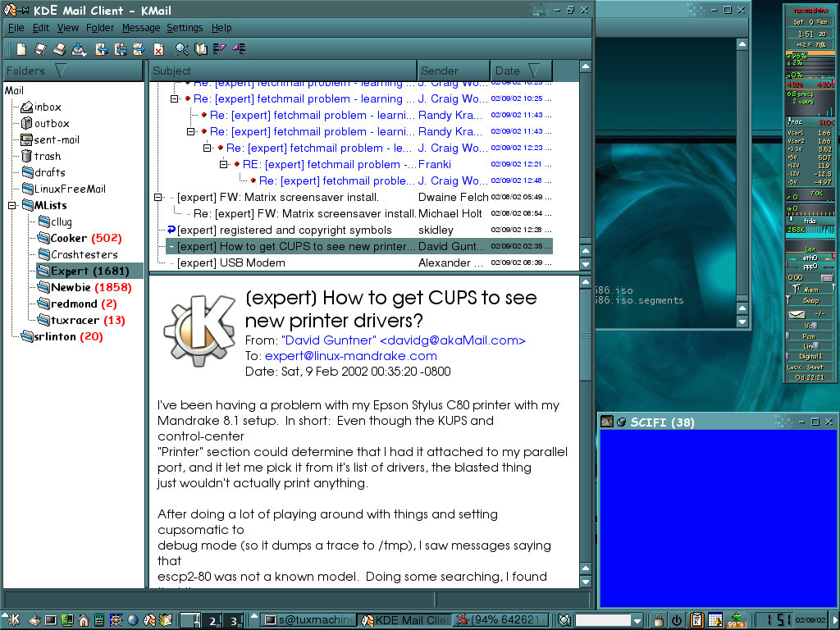This screenshot has height=630, width=840.
Task: Click the message body scrollbar down arrow
Action: pyautogui.click(x=586, y=582)
